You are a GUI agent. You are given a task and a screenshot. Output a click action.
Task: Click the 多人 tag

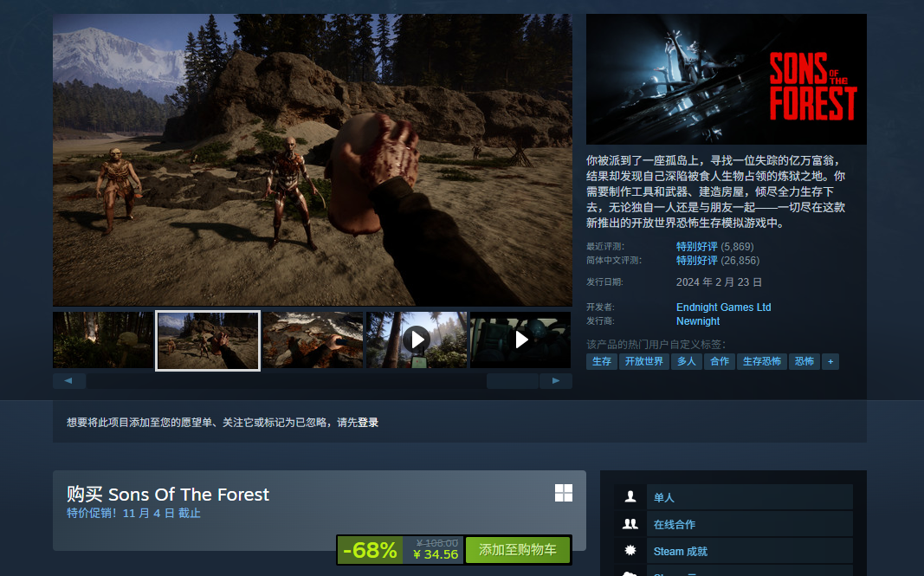pos(687,361)
